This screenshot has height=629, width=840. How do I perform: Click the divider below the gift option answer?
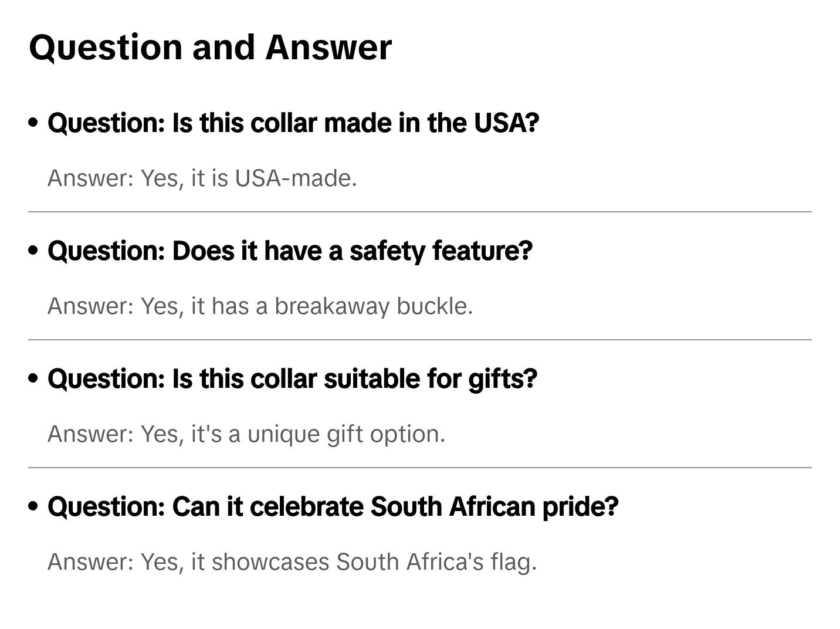(x=420, y=468)
